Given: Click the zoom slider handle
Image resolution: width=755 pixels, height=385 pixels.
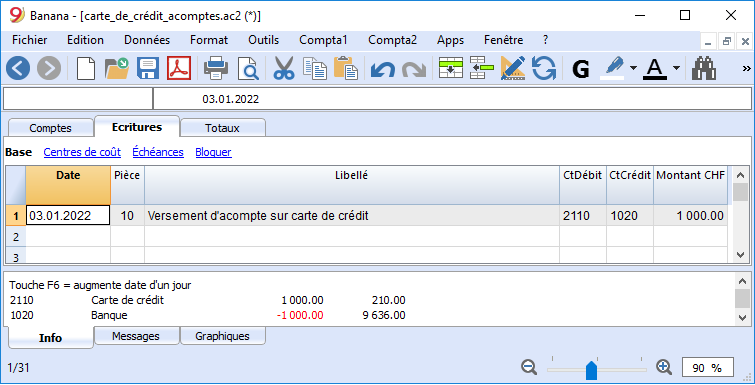Looking at the screenshot, I should click(591, 370).
